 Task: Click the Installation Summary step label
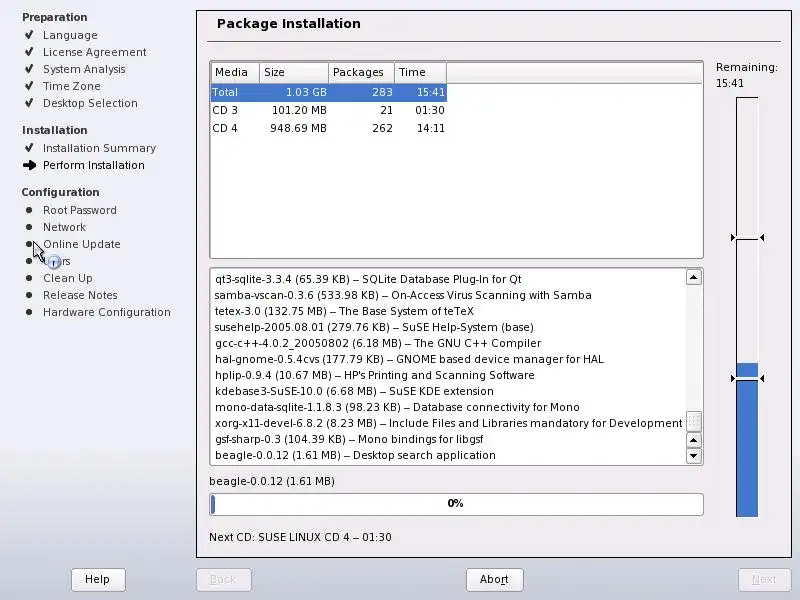[99, 148]
